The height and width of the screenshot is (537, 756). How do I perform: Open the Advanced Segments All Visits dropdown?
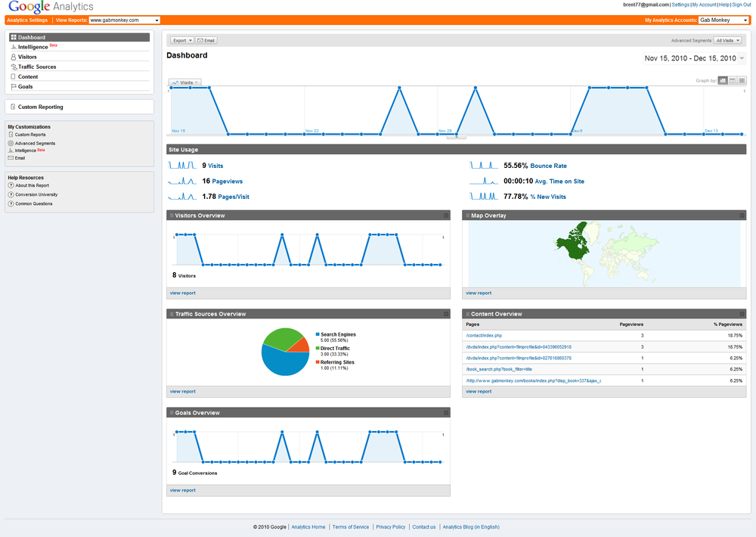[x=728, y=41]
